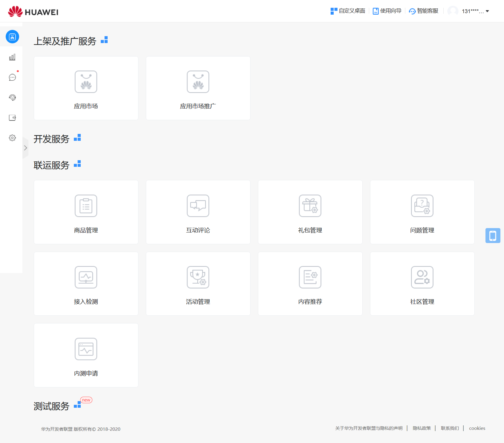Click the 联运服务 section heading
Viewport: 504px width, 443px height.
tap(51, 165)
